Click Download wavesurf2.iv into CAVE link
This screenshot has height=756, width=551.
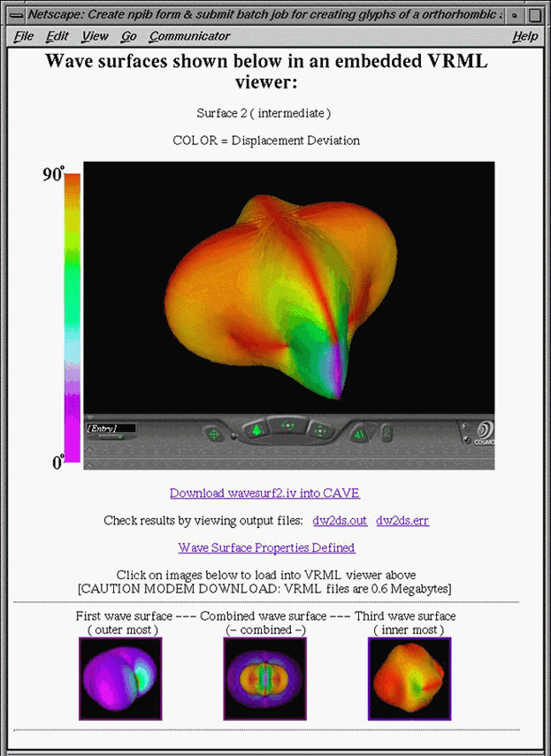click(264, 493)
